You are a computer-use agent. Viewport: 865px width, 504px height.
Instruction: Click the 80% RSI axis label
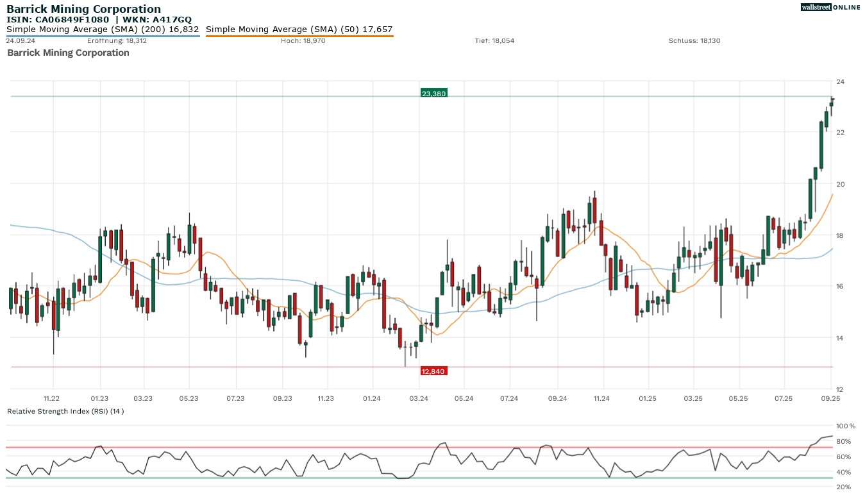click(x=843, y=441)
